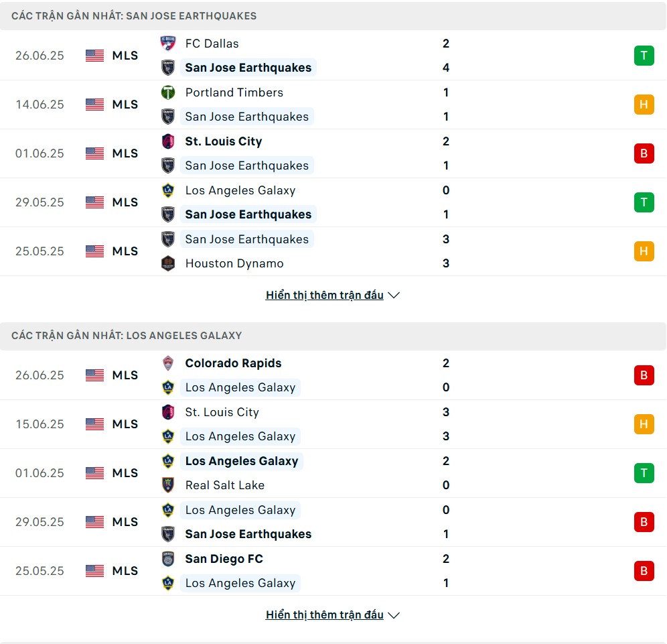This screenshot has width=667, height=644.
Task: Expand more San Jose Earthquakes matches via chevron
Action: coord(394,295)
